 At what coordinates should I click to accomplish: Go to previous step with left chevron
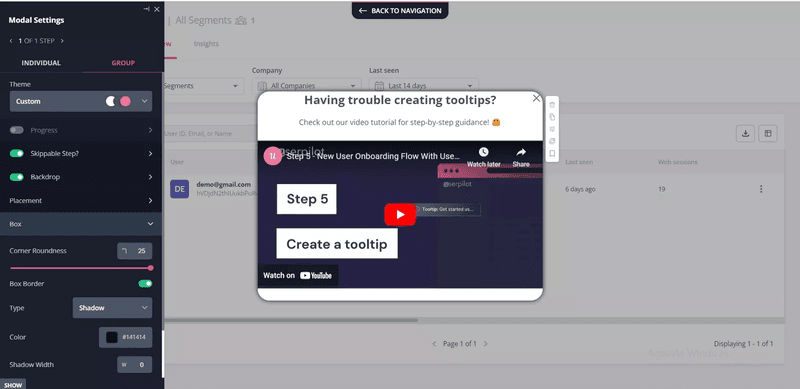click(x=11, y=41)
